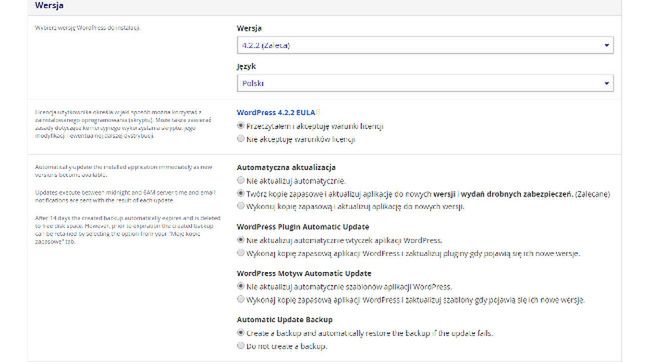
Task: Click the 'Automatyczna aktualizacja' heading
Action: pos(286,167)
